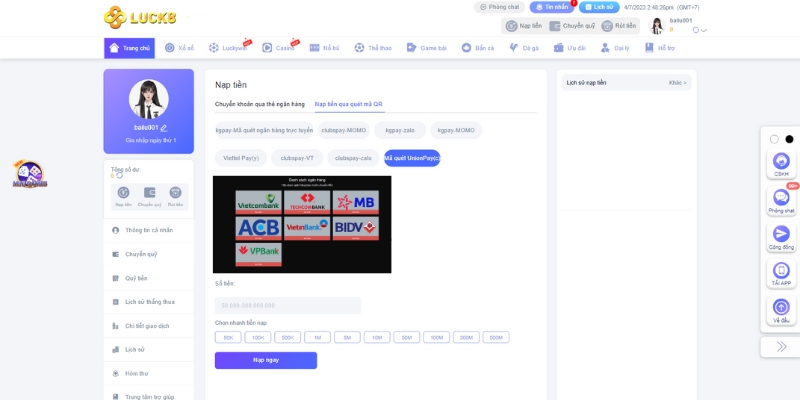Open the Xổ số menu
800x400 pixels.
(179, 48)
